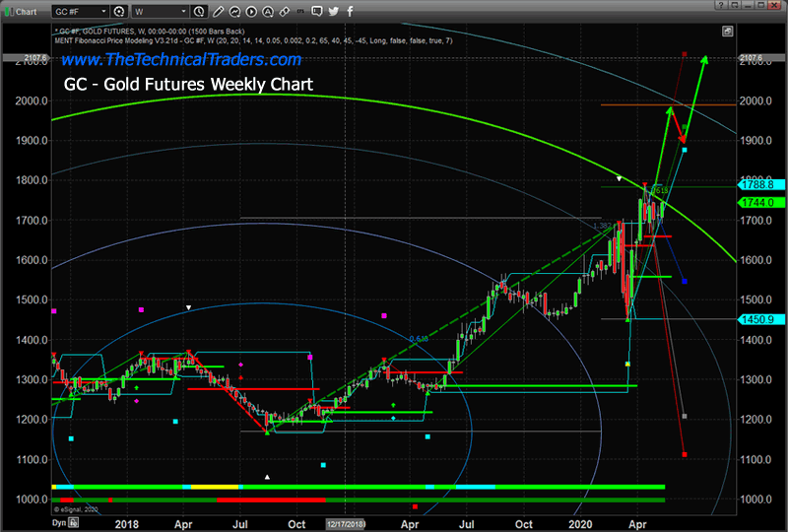Image resolution: width=788 pixels, height=532 pixels.
Task: Click the www.TheTechnicalTraders.com text
Action: pyautogui.click(x=181, y=60)
